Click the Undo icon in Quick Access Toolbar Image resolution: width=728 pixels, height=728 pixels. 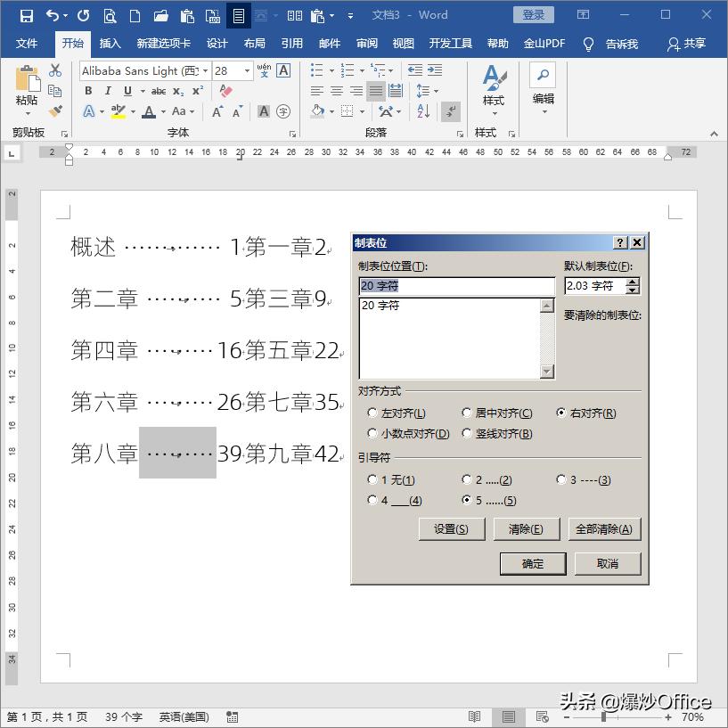(51, 15)
